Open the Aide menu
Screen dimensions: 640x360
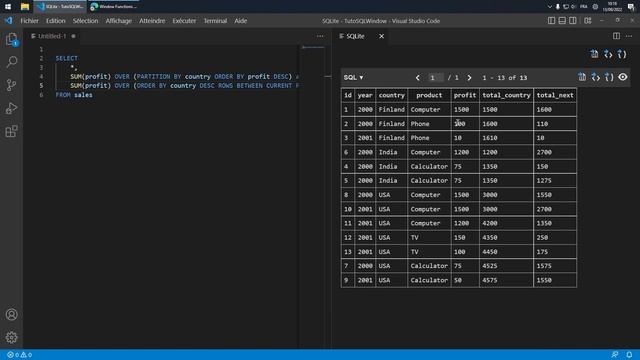click(x=240, y=21)
